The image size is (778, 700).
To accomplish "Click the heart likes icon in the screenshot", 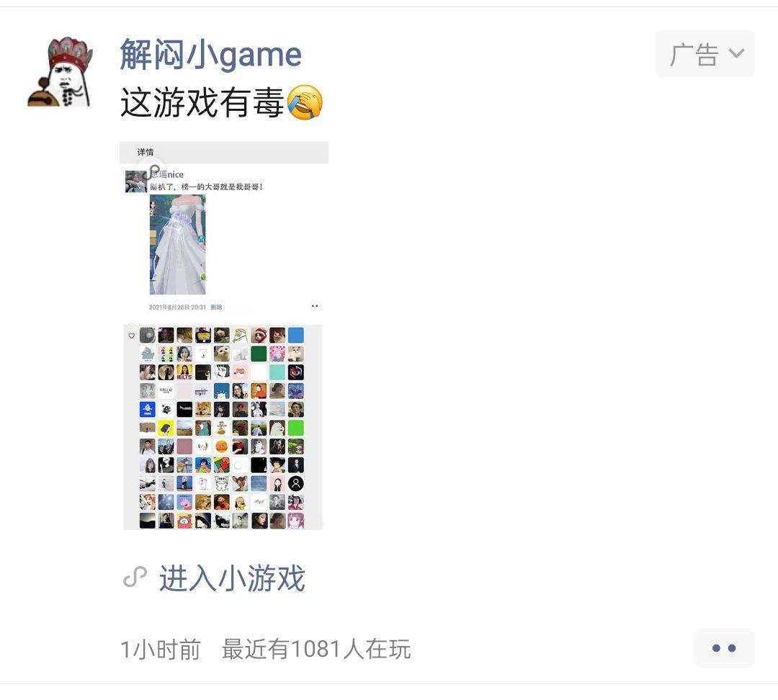I will click(x=132, y=336).
